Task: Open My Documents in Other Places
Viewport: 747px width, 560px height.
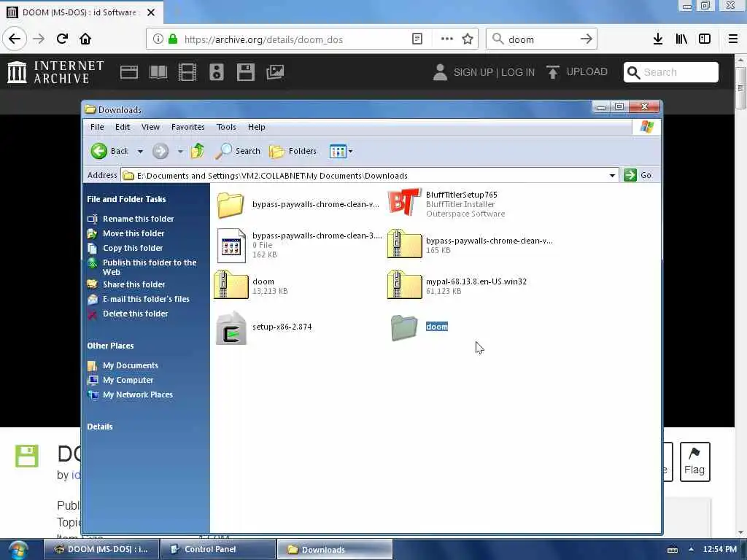Action: click(130, 365)
